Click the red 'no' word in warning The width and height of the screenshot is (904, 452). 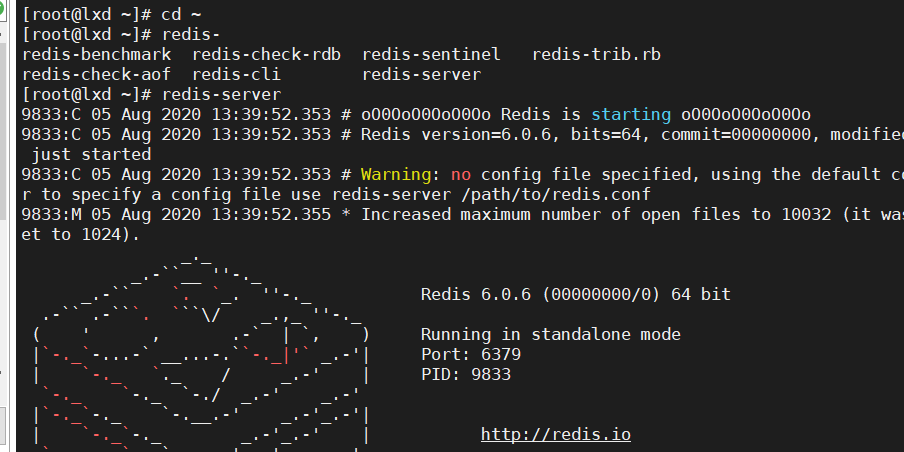click(x=461, y=175)
